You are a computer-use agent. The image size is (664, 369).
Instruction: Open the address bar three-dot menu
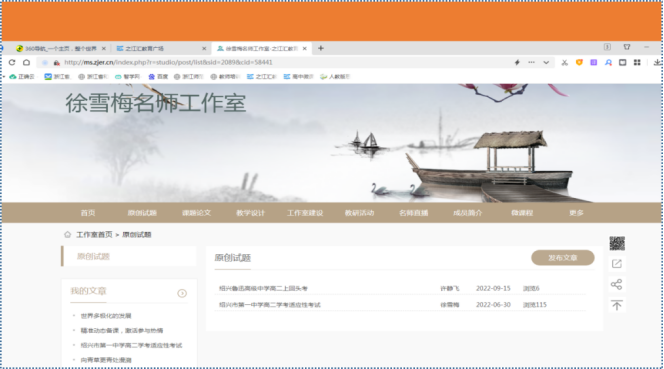click(531, 62)
